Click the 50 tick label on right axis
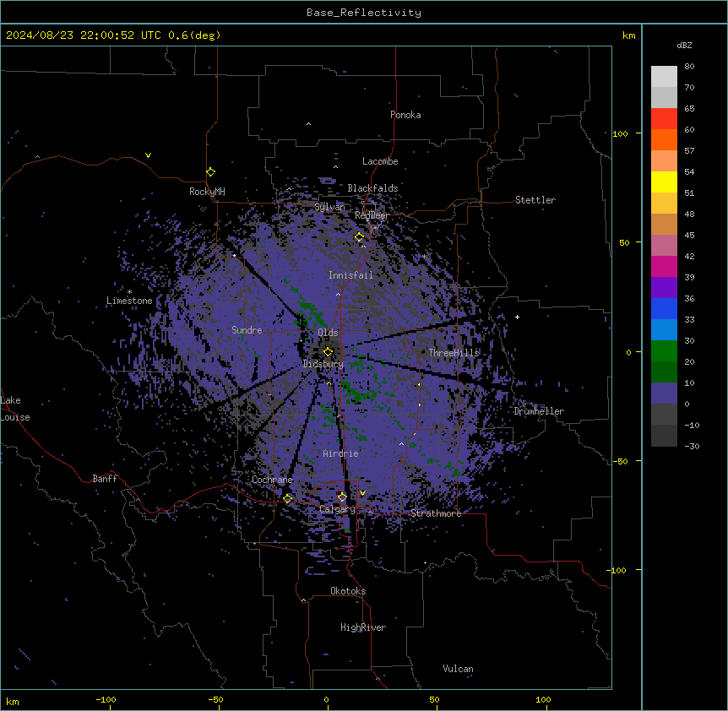The height and width of the screenshot is (711, 728). pyautogui.click(x=624, y=242)
